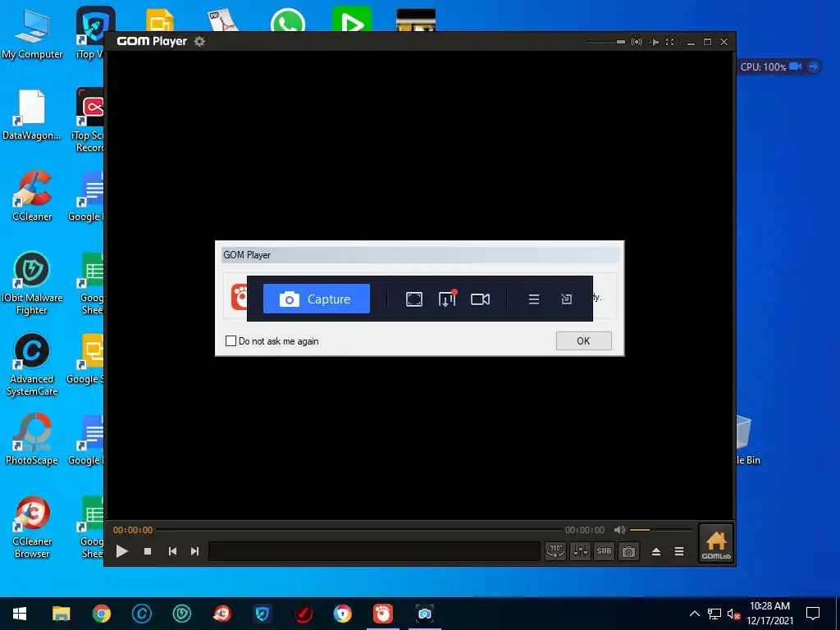Click the broadcast signal icon in title bar
The width and height of the screenshot is (840, 630).
pyautogui.click(x=637, y=42)
